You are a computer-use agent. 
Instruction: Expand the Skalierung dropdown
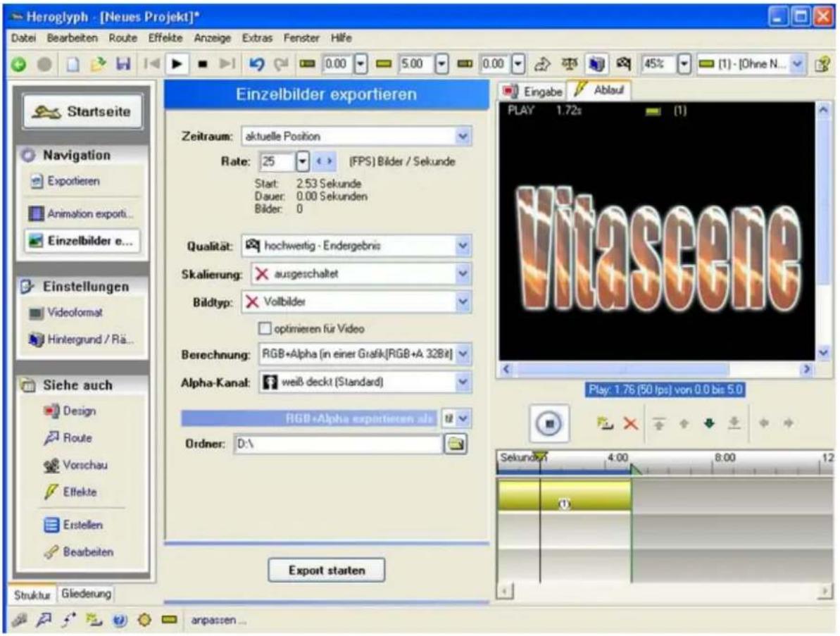463,274
